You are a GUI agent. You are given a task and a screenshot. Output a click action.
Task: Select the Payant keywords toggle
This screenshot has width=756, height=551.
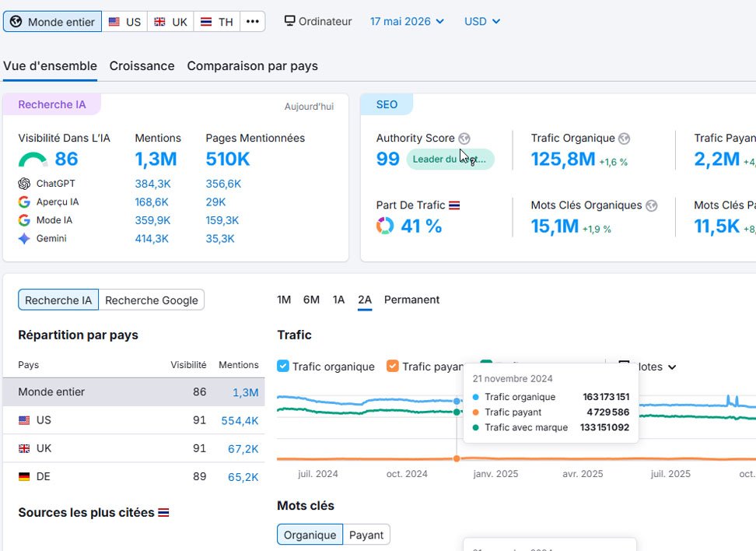coord(366,535)
